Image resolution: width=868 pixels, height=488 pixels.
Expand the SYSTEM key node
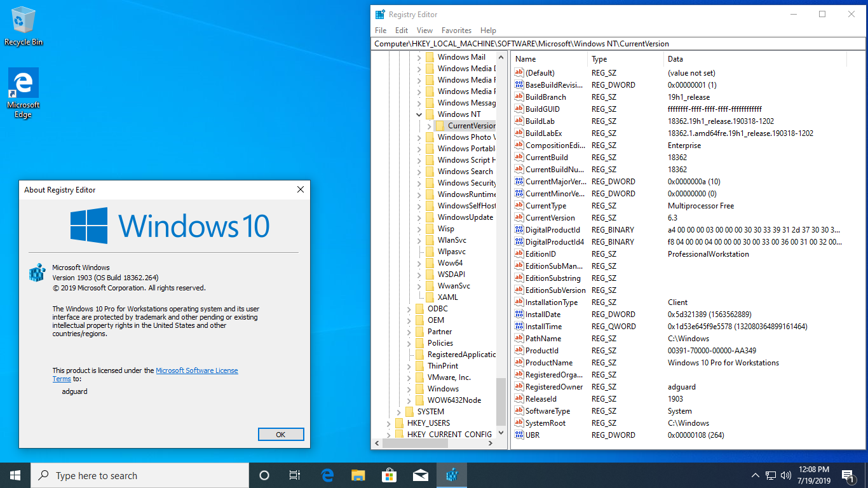click(x=398, y=412)
